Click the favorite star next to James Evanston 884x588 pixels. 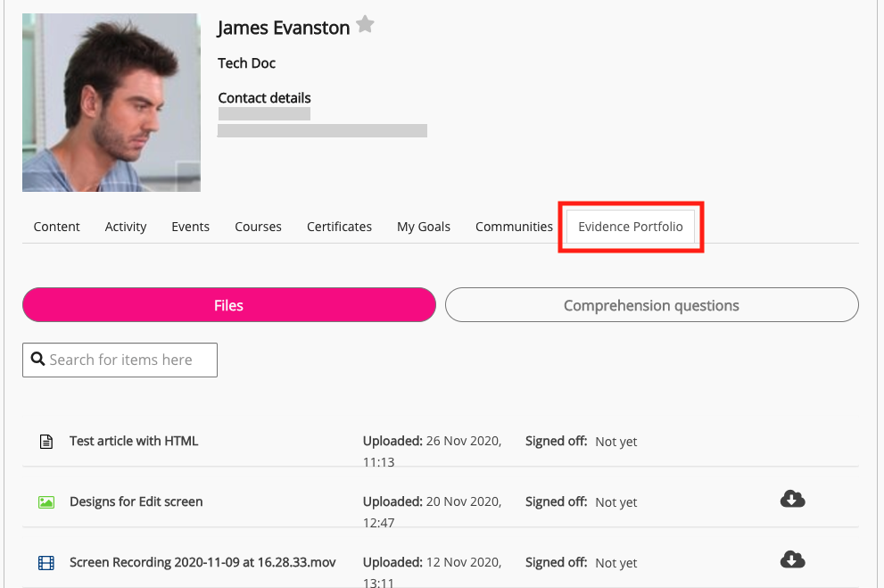pos(365,25)
